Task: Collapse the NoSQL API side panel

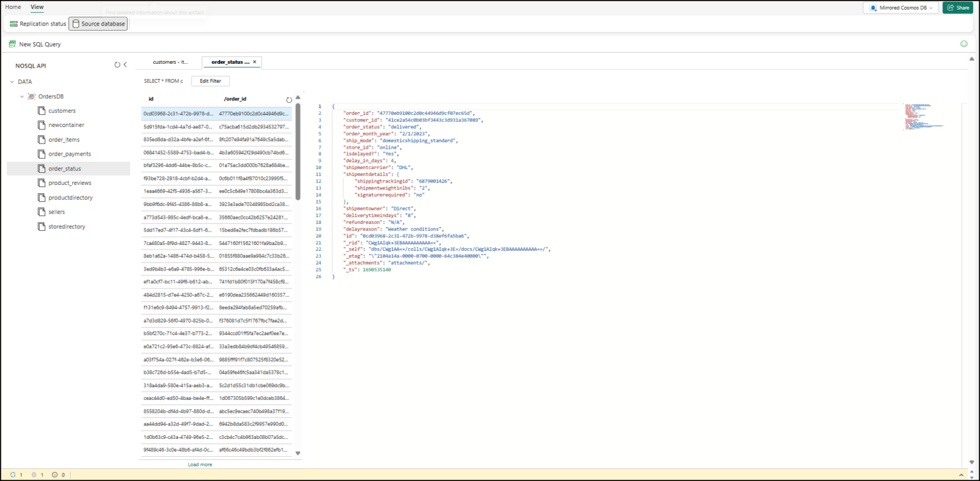Action: point(125,65)
